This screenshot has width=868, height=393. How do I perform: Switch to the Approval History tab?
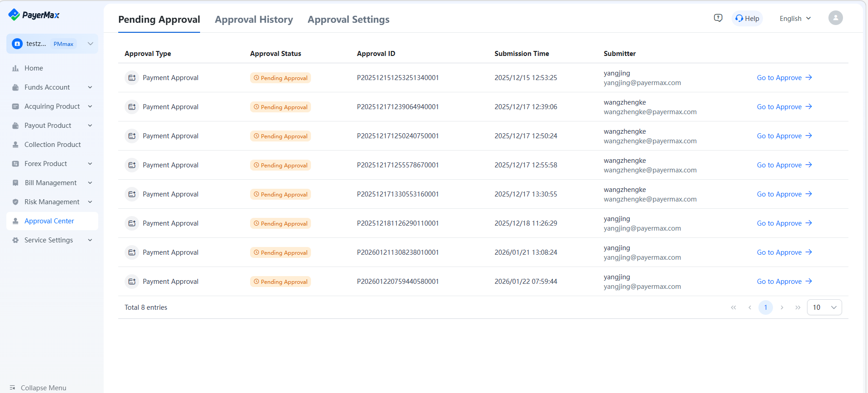tap(254, 20)
